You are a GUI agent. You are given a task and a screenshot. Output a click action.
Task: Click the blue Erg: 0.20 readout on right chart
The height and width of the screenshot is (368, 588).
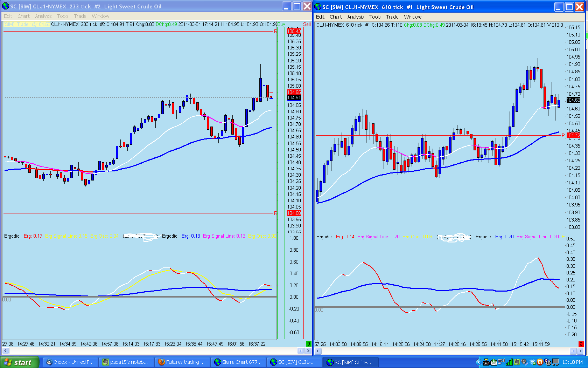click(x=504, y=237)
